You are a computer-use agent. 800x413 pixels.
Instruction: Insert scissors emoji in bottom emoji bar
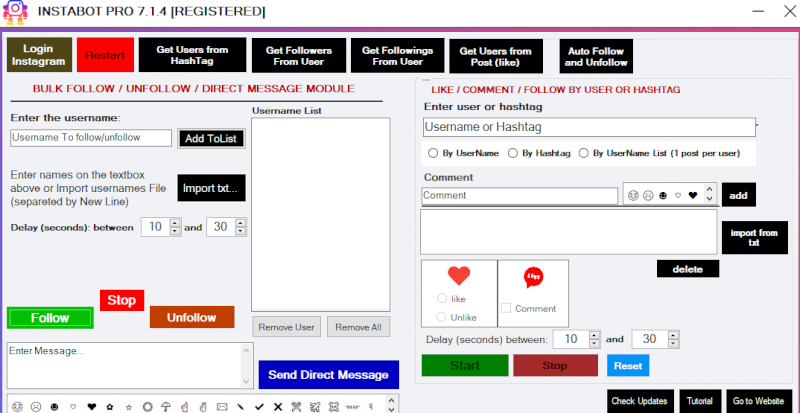point(296,407)
